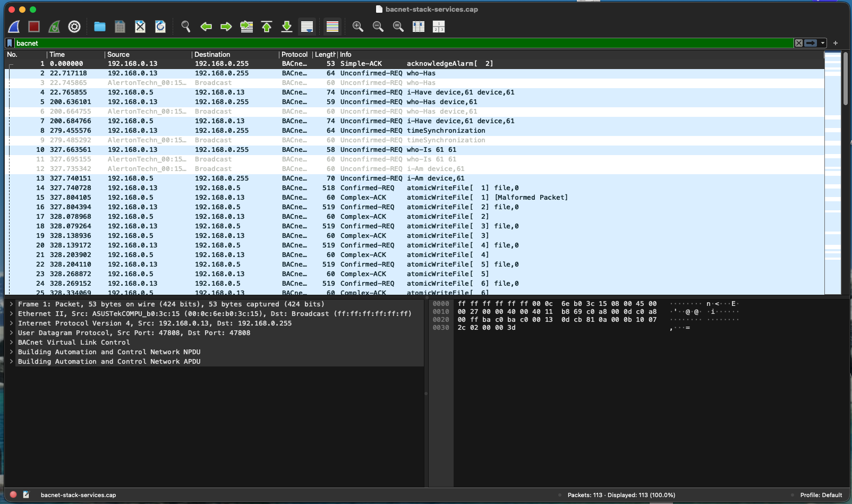852x504 pixels.
Task: Open the display filter bookmark menu
Action: (x=10, y=43)
